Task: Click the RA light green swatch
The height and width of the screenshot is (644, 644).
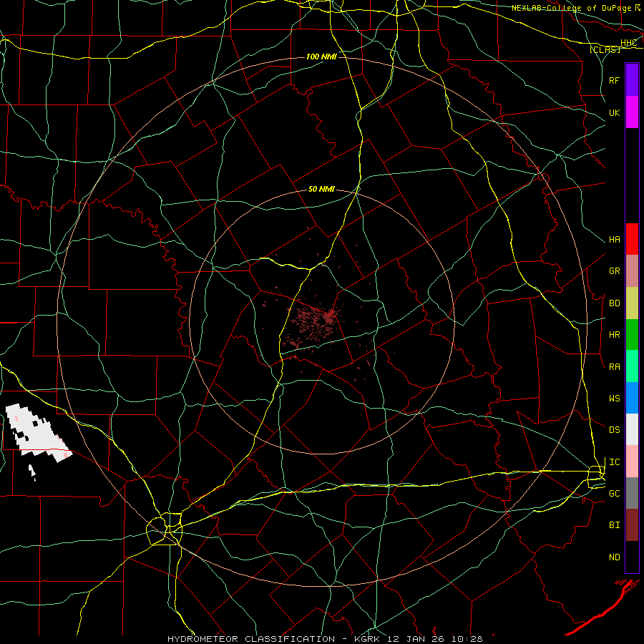Action: pos(632,366)
